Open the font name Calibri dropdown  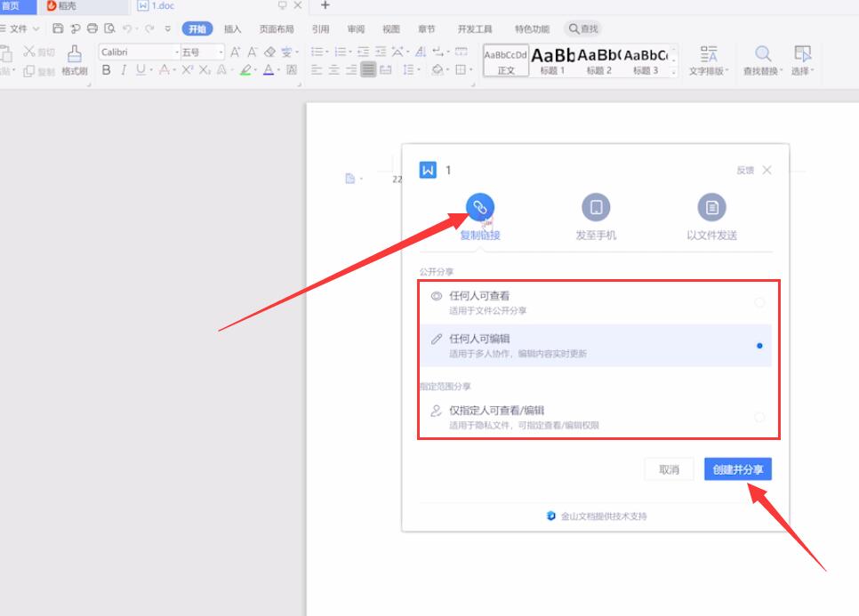(x=177, y=52)
